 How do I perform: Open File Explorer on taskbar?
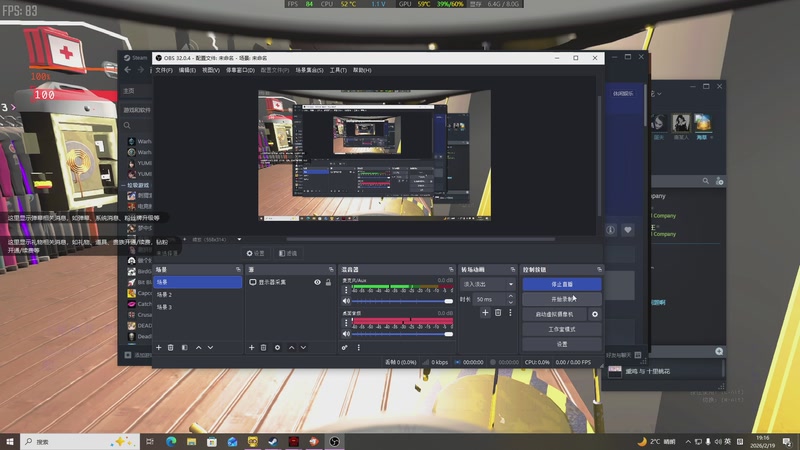click(x=191, y=441)
